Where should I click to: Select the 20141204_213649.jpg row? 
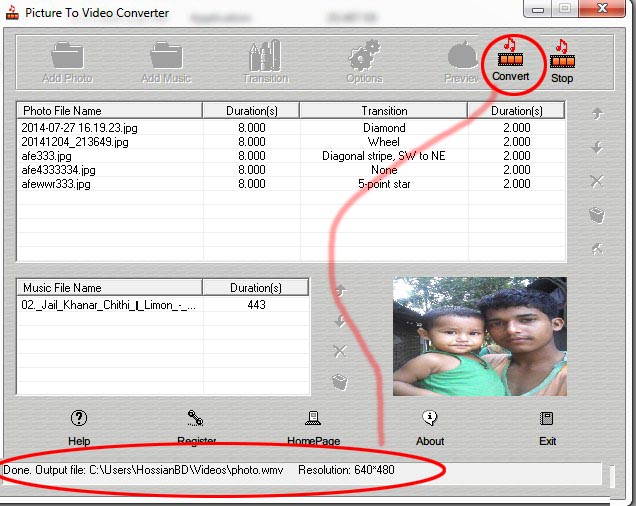(x=291, y=142)
